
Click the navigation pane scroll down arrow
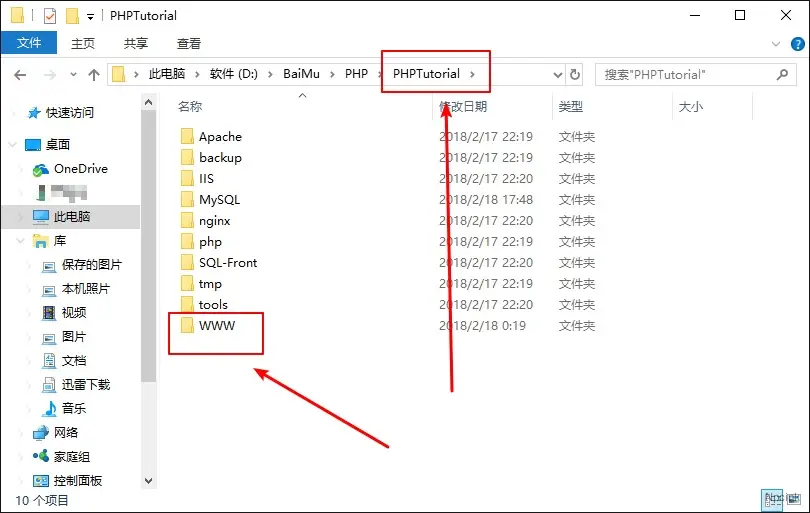coord(149,481)
